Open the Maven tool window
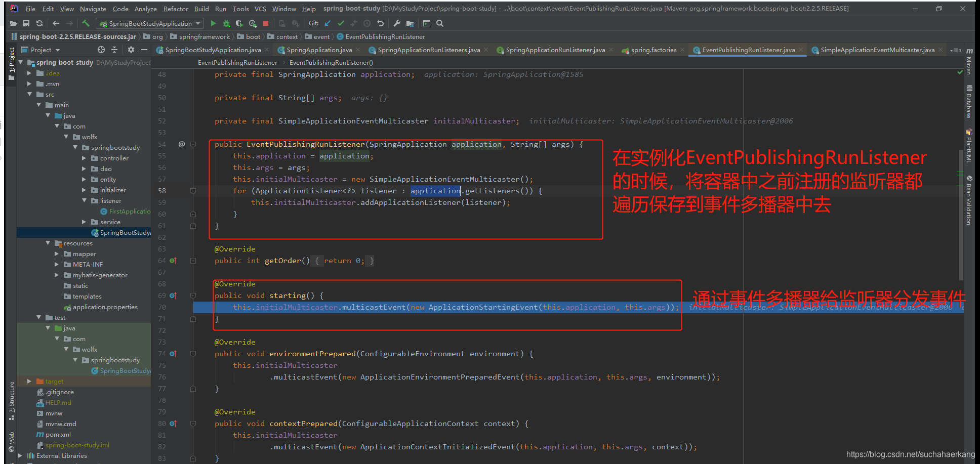Screen dimensions: 980x464 969,61
